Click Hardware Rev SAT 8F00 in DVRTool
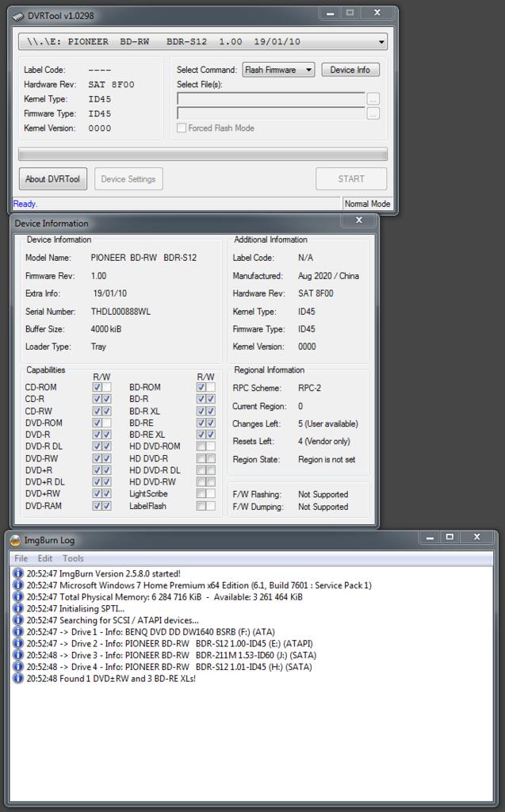 click(x=111, y=84)
